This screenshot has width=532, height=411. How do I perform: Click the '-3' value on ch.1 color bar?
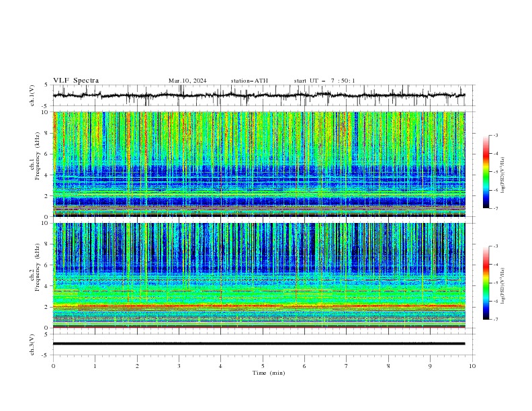[495, 135]
